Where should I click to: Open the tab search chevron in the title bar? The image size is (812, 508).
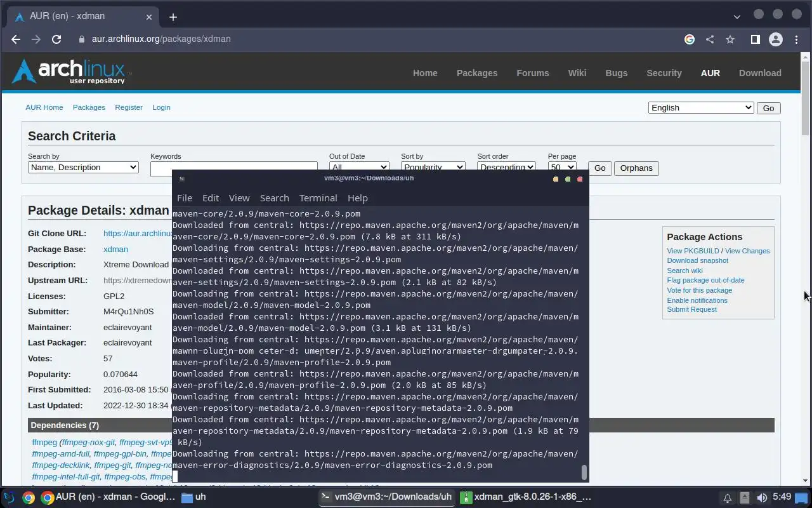tap(737, 17)
